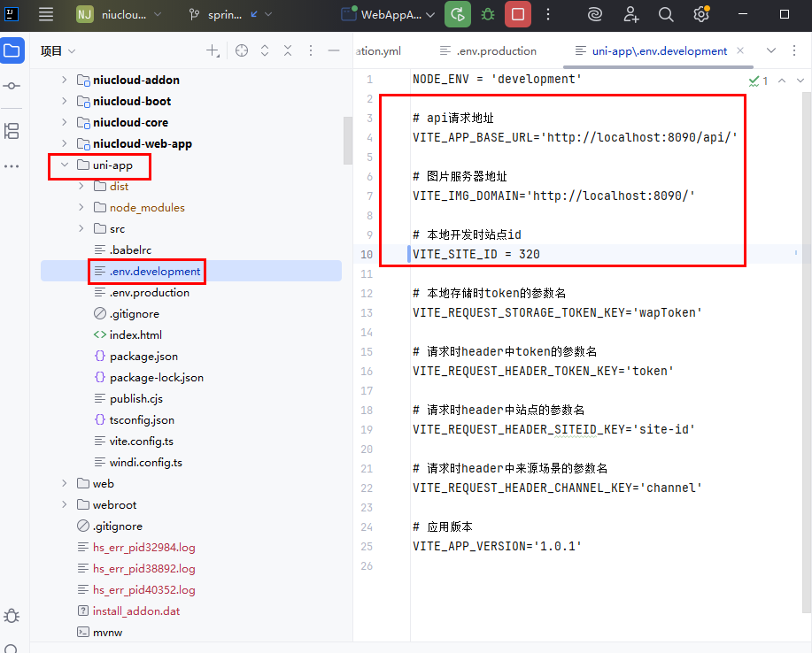This screenshot has width=812, height=653.
Task: Expand the webroot folder
Action: pos(64,504)
